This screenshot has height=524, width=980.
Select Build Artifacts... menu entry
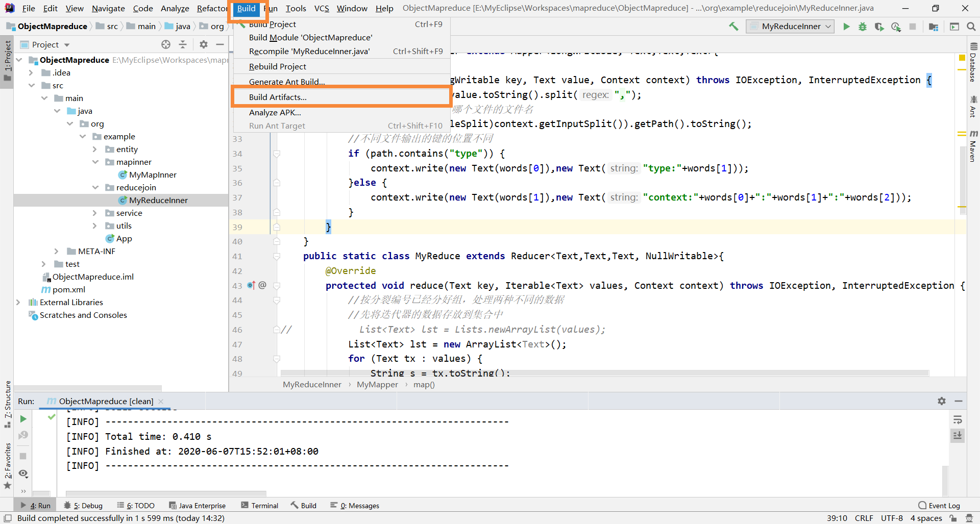341,97
